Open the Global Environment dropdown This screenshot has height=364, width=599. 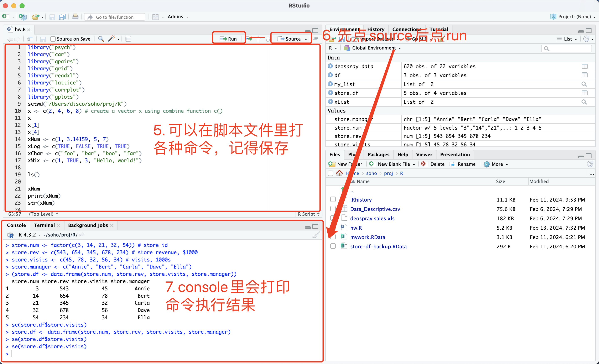pyautogui.click(x=374, y=48)
